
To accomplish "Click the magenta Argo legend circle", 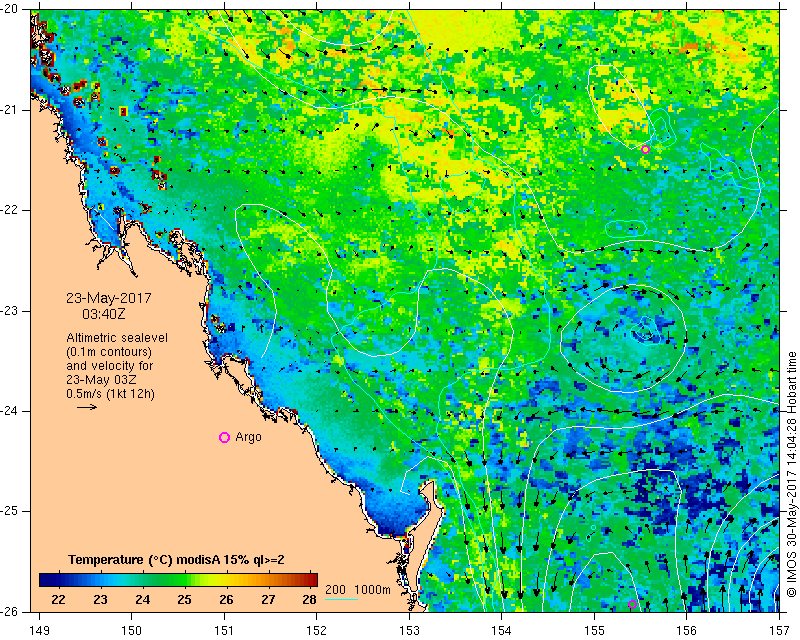I will pyautogui.click(x=224, y=437).
